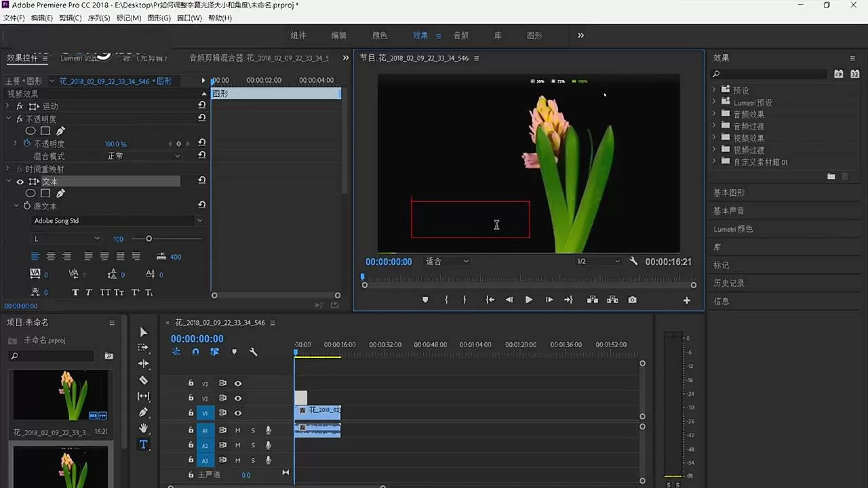
Task: Select the Hand tool
Action: (x=143, y=428)
